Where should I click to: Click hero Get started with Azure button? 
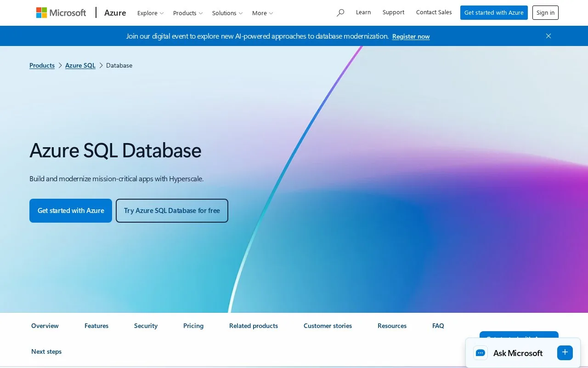tap(71, 211)
